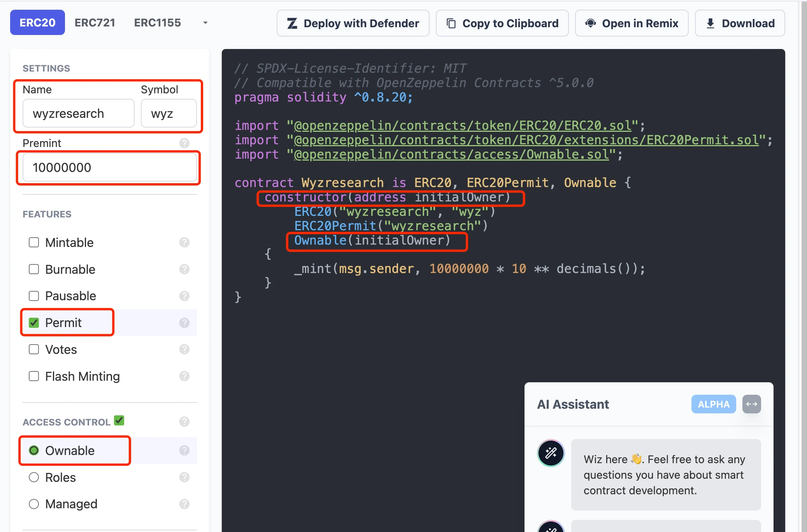Enable the Burnable feature checkbox
Viewport: 807px width, 532px height.
pyautogui.click(x=34, y=269)
